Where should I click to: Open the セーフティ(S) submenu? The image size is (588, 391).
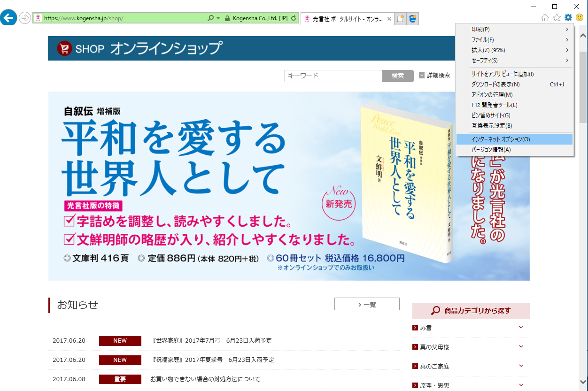[x=514, y=61]
